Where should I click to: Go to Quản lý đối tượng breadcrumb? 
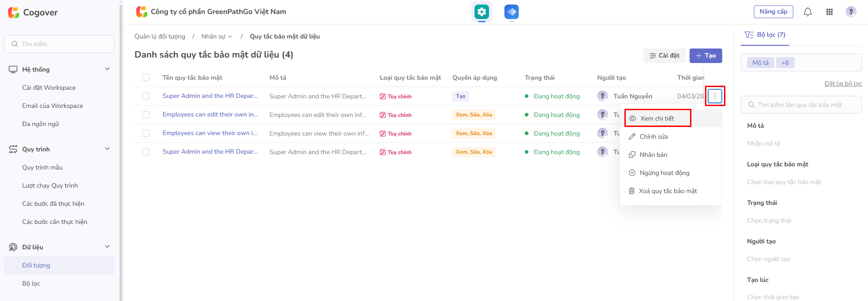pyautogui.click(x=160, y=36)
